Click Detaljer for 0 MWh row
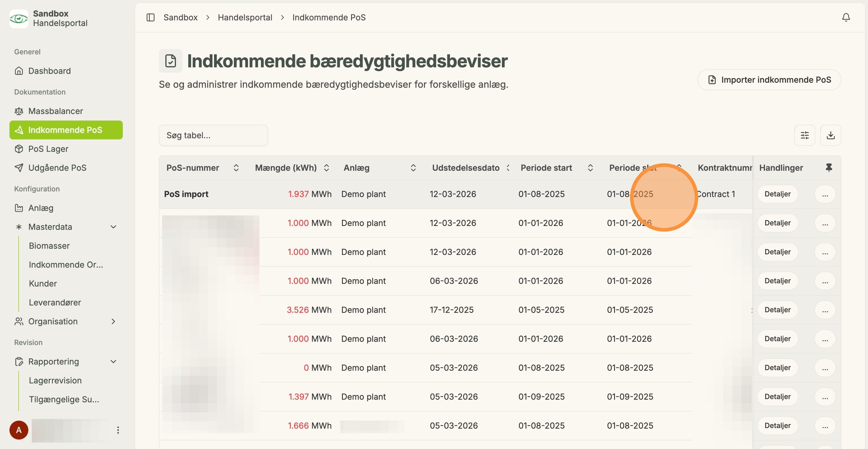The height and width of the screenshot is (449, 868). tap(777, 368)
